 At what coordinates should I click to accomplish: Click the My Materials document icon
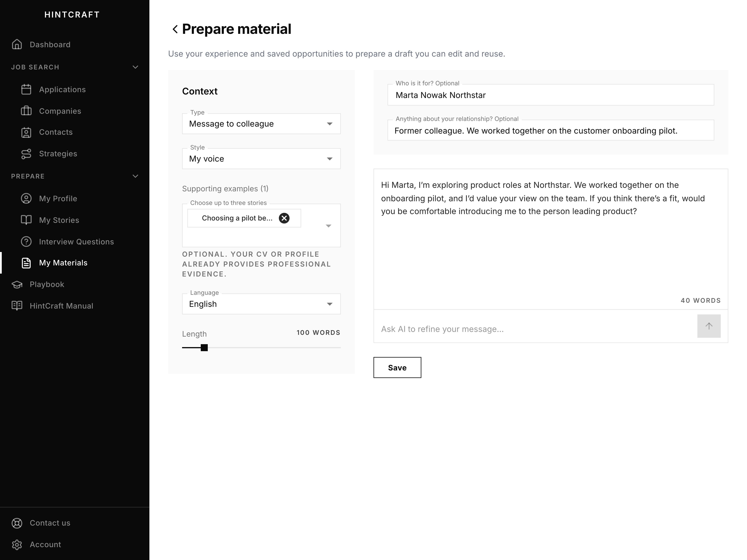click(26, 263)
